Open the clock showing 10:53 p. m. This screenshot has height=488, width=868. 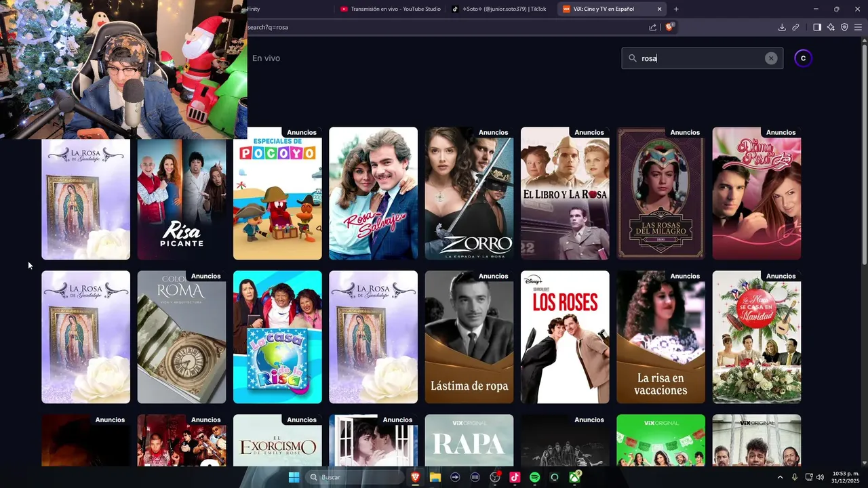pos(845,477)
